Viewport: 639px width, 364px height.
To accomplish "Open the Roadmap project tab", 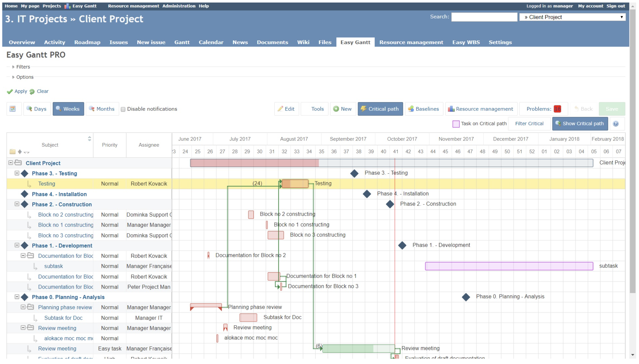I will [x=87, y=42].
